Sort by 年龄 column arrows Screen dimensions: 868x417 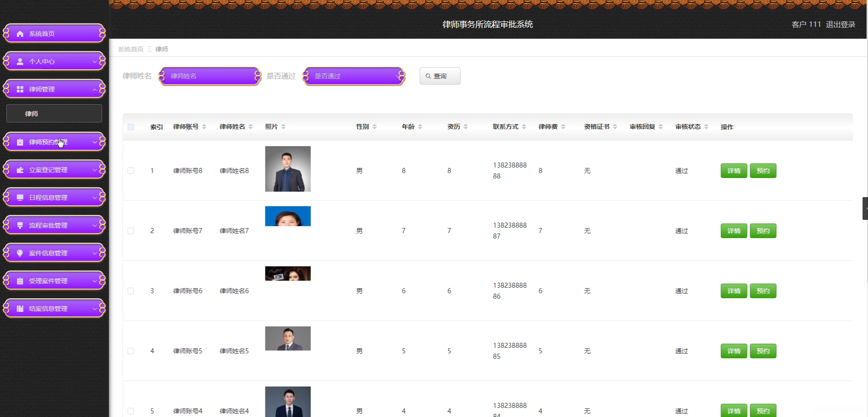(x=420, y=127)
